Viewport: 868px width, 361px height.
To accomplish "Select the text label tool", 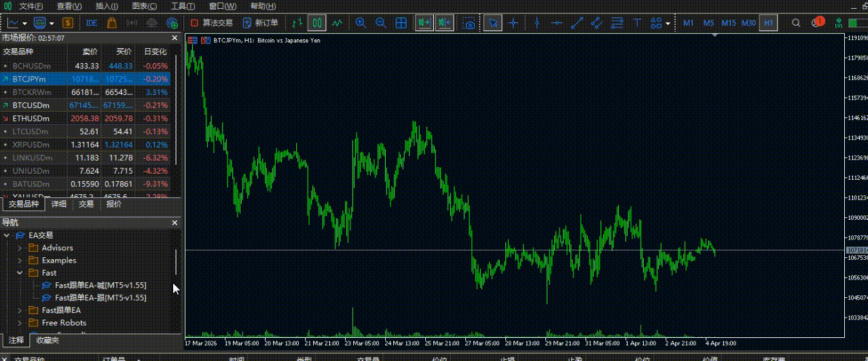I will point(637,22).
